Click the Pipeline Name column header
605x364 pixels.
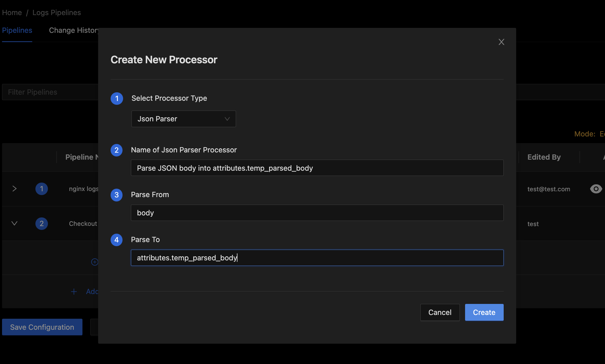82,157
